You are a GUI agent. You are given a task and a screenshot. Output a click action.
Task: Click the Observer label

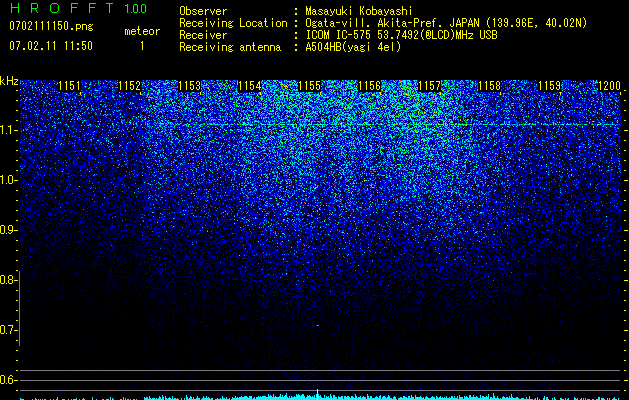point(203,11)
